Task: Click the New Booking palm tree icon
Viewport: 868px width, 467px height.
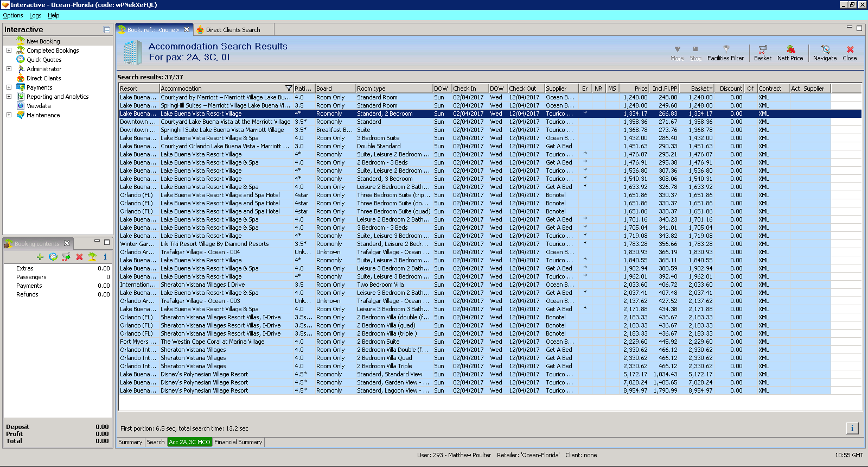Action: pyautogui.click(x=21, y=41)
